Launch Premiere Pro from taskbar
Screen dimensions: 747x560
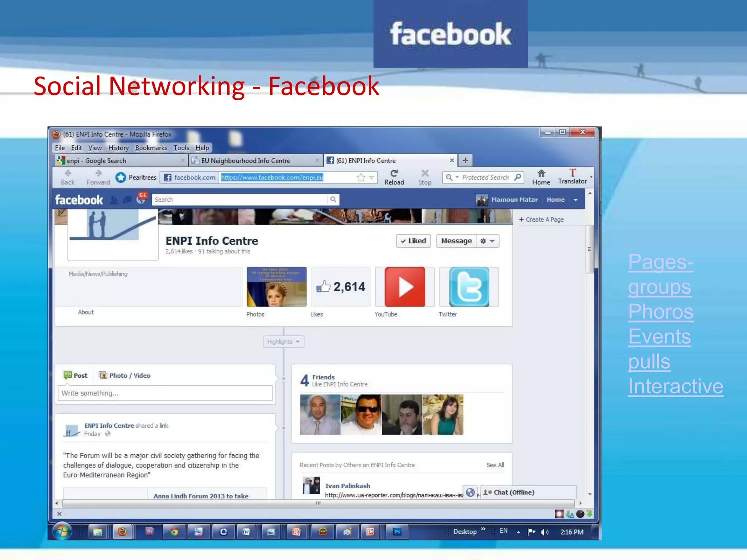point(150,532)
